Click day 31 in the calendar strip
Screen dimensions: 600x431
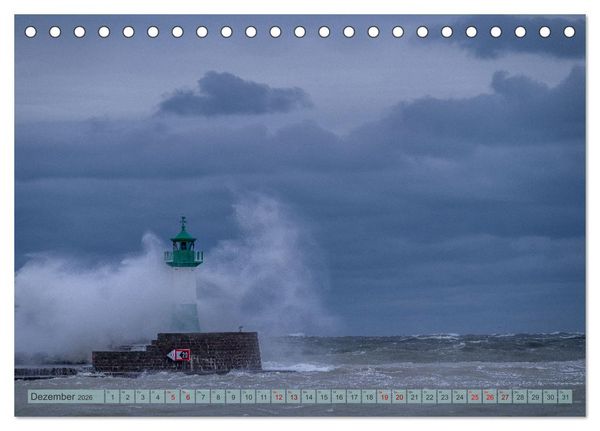click(566, 397)
